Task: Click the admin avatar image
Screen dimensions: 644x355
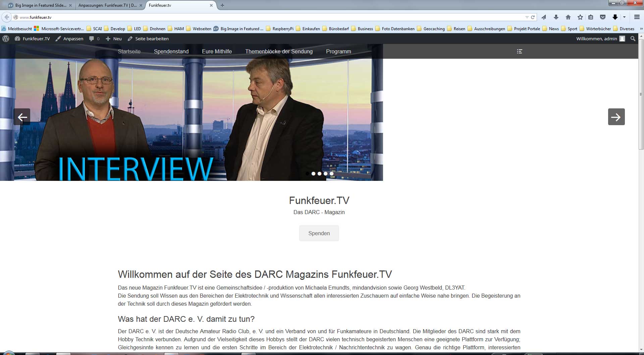Action: click(622, 39)
